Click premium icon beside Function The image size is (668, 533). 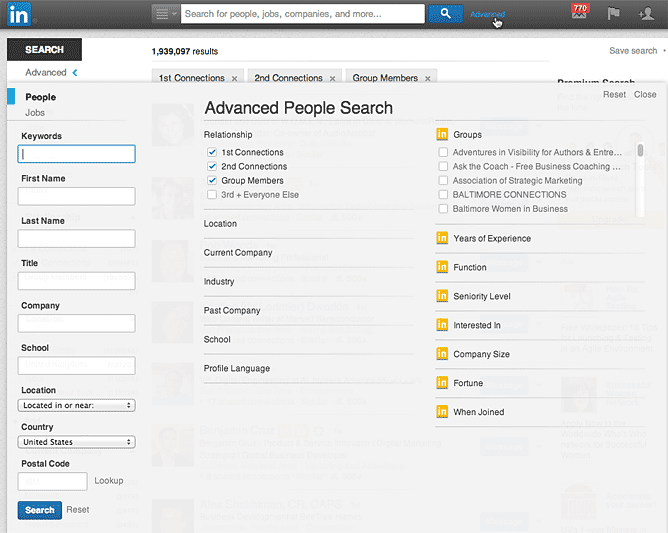click(442, 267)
